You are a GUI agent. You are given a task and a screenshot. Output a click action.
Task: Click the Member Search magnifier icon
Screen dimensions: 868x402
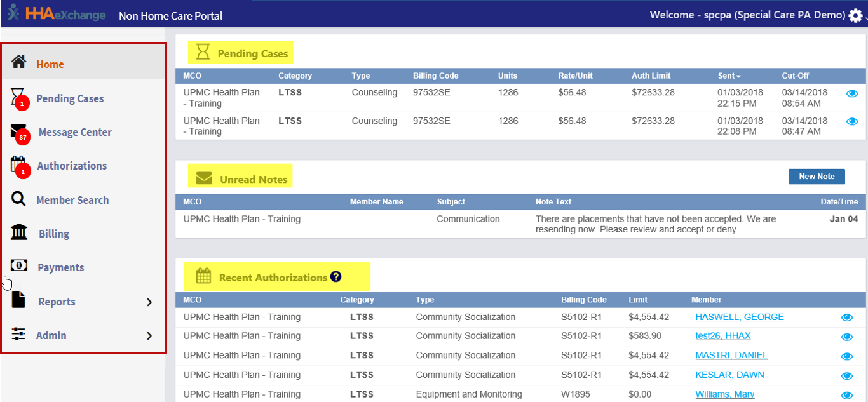pyautogui.click(x=18, y=199)
